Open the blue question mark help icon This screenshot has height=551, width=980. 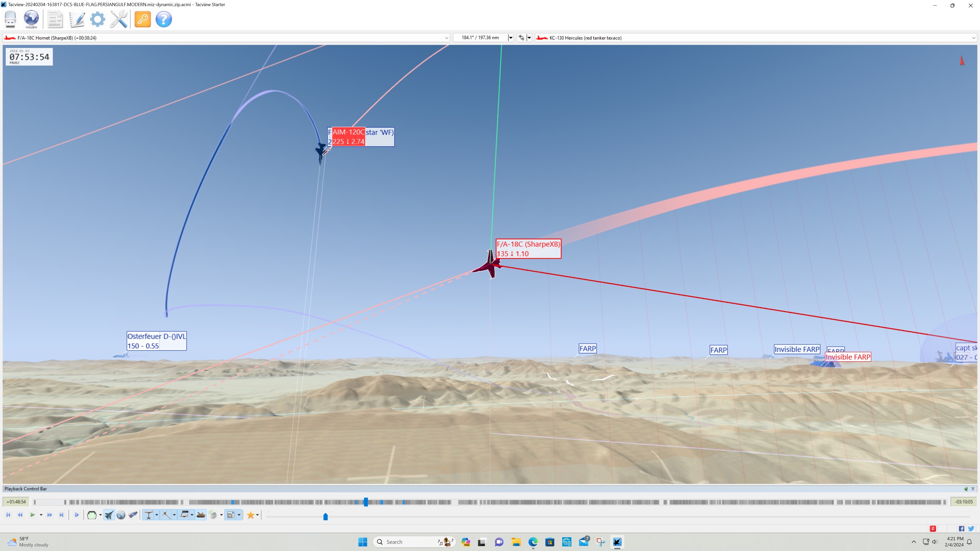(x=164, y=19)
